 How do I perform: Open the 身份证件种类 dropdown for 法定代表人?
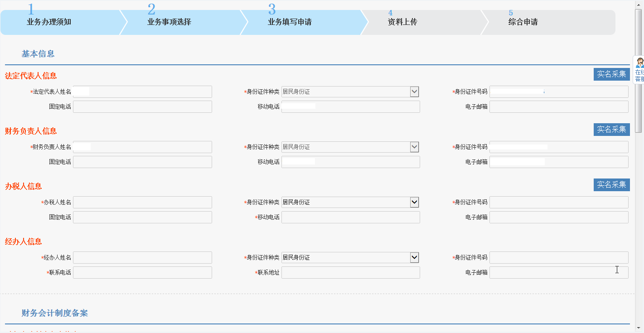point(414,91)
